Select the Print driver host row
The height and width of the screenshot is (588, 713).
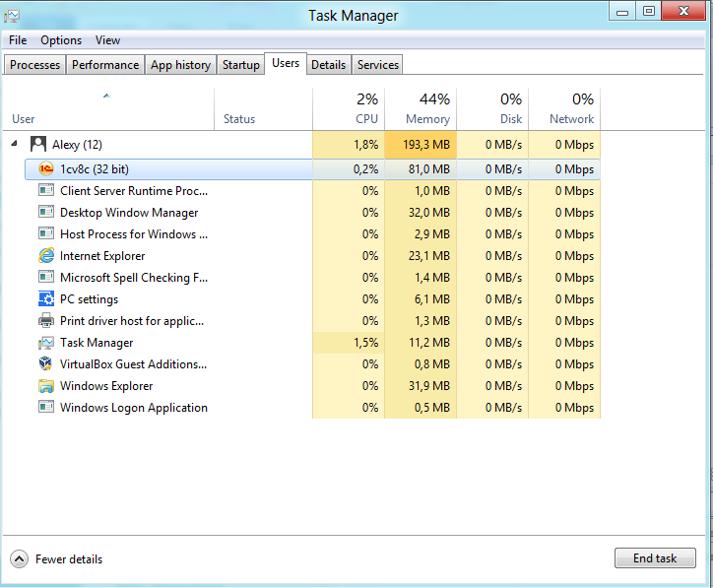coord(312,321)
